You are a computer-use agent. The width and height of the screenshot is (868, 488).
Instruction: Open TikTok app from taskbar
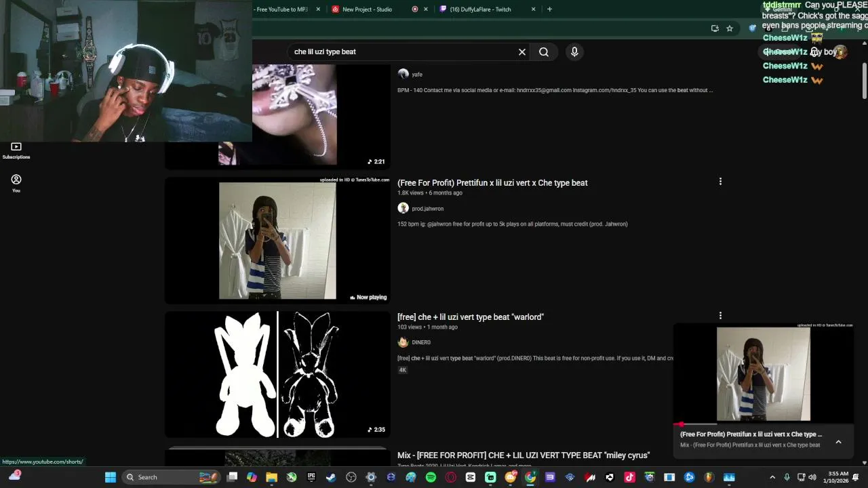629,477
